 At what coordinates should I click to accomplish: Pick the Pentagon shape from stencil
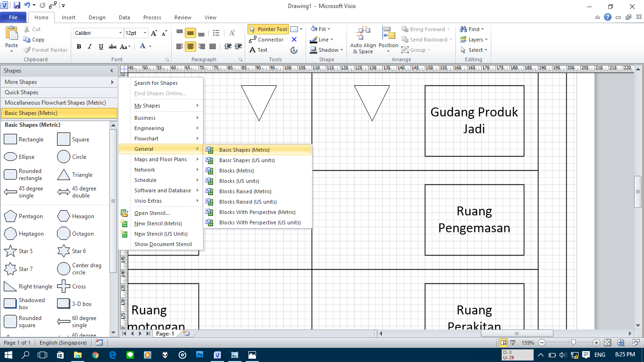23,216
